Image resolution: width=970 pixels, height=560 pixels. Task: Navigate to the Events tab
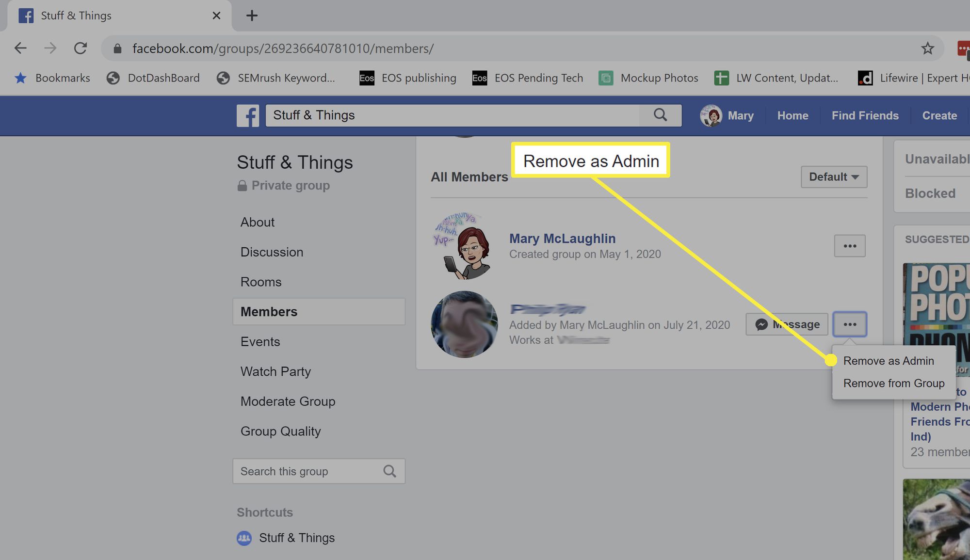pyautogui.click(x=260, y=341)
